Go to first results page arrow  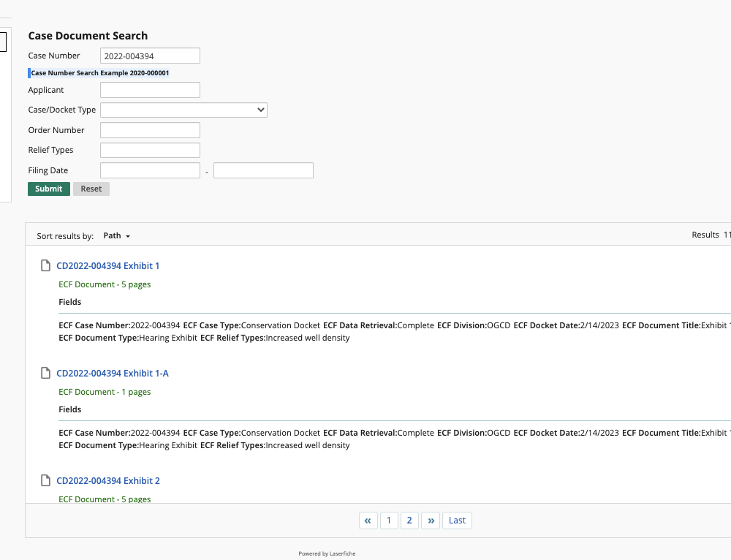tap(368, 521)
